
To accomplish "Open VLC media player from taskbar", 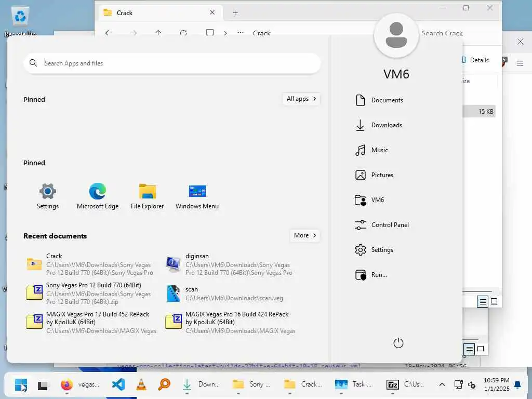I will 141,385.
